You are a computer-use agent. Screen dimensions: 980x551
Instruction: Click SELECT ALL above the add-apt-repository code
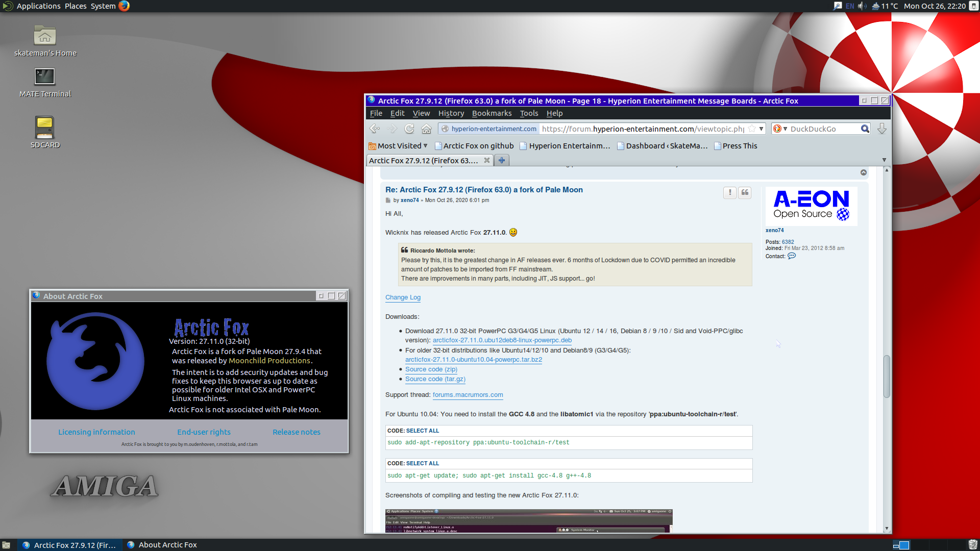(423, 431)
